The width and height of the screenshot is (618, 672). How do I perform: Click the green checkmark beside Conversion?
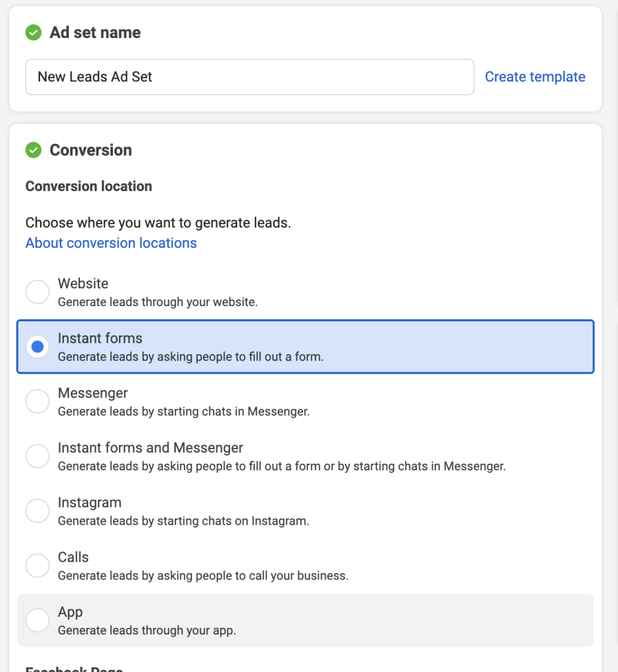click(33, 150)
